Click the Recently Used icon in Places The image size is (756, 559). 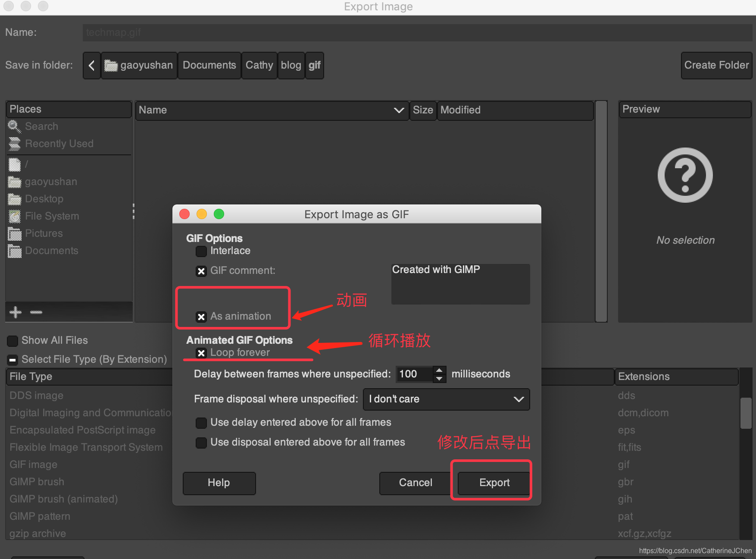pyautogui.click(x=14, y=144)
